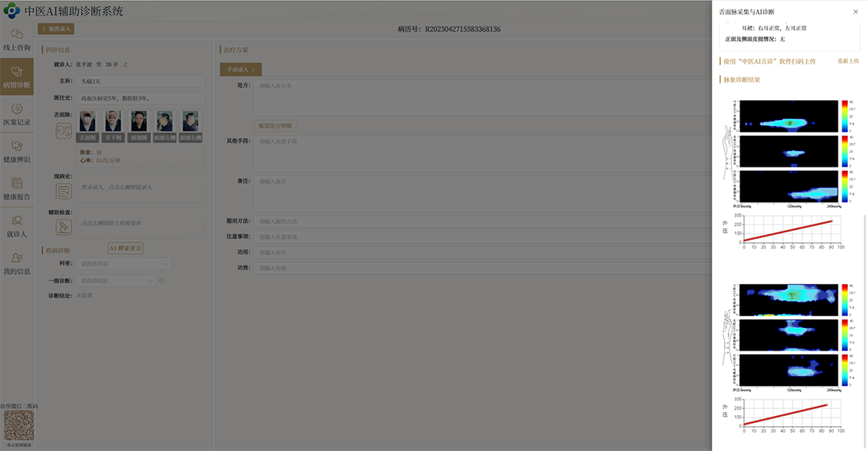Click the 功效 input field

click(483, 268)
